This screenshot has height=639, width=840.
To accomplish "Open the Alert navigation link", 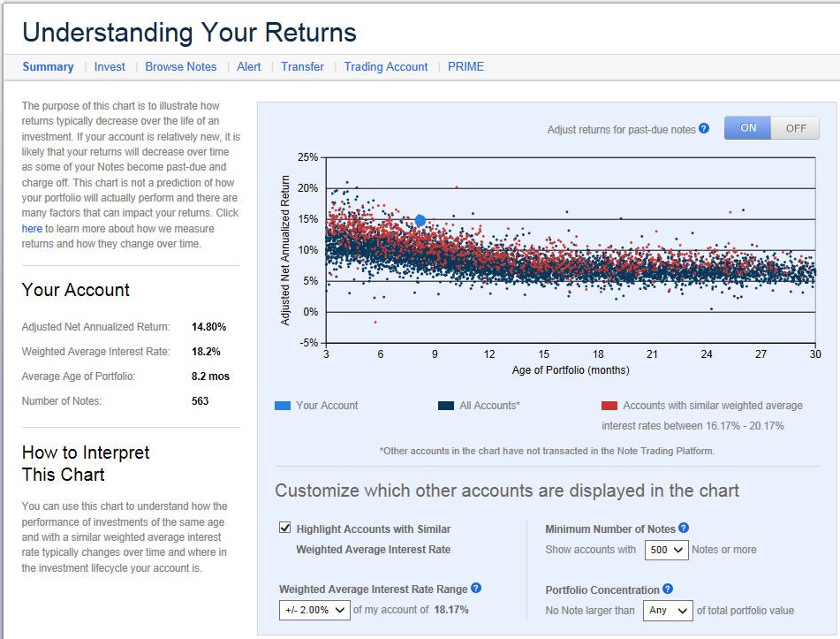I will click(x=248, y=67).
